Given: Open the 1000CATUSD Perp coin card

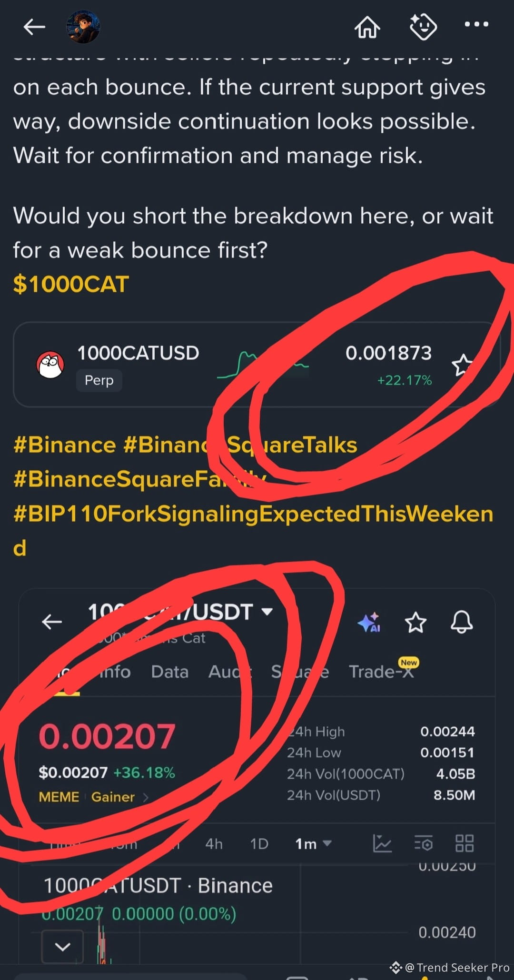Looking at the screenshot, I should [257, 365].
